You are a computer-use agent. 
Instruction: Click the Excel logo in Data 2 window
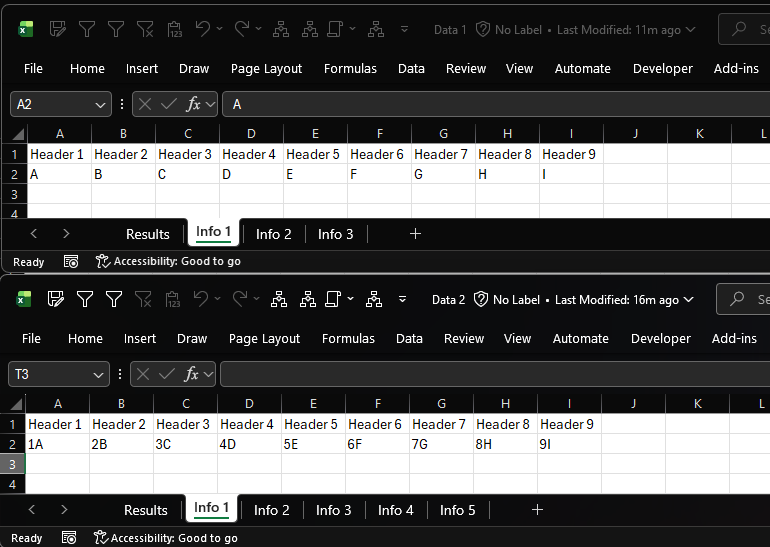(x=24, y=299)
